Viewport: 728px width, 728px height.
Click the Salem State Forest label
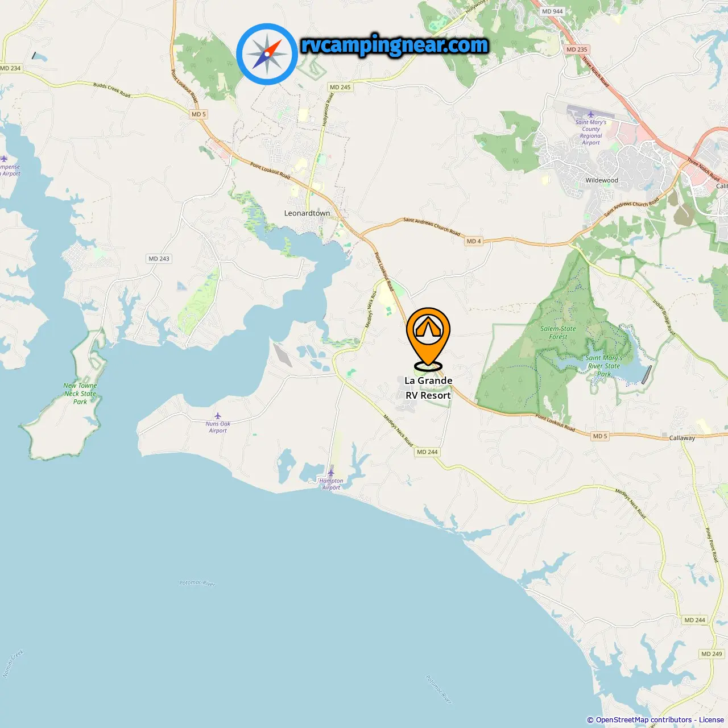(558, 333)
